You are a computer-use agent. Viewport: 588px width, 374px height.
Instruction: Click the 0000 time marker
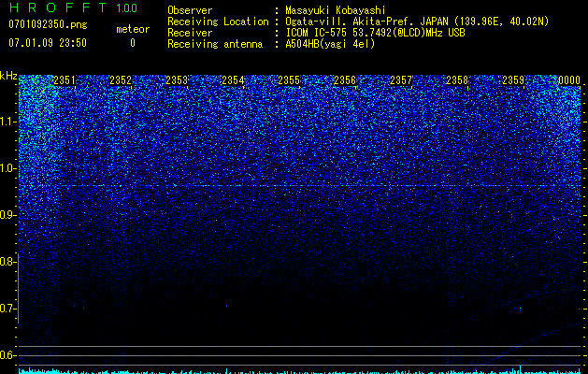(569, 80)
